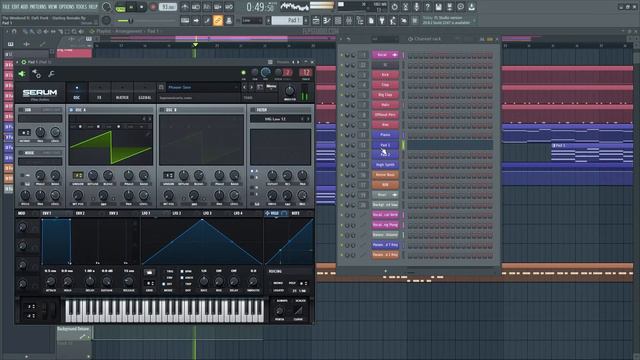Open the FILE menu

coord(6,7)
